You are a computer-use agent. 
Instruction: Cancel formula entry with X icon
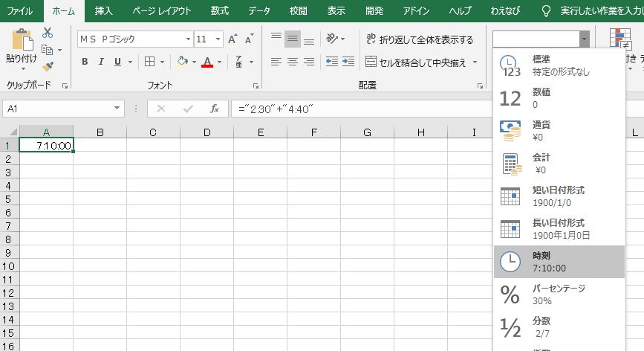click(x=161, y=109)
